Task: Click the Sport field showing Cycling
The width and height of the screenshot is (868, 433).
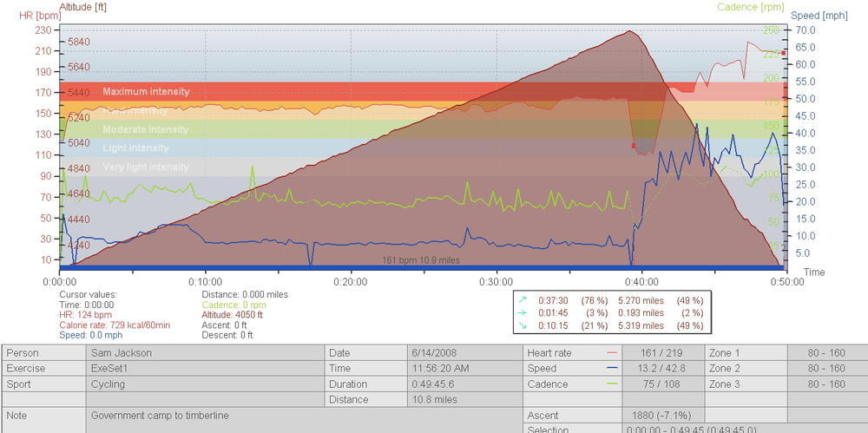Action: click(206, 384)
